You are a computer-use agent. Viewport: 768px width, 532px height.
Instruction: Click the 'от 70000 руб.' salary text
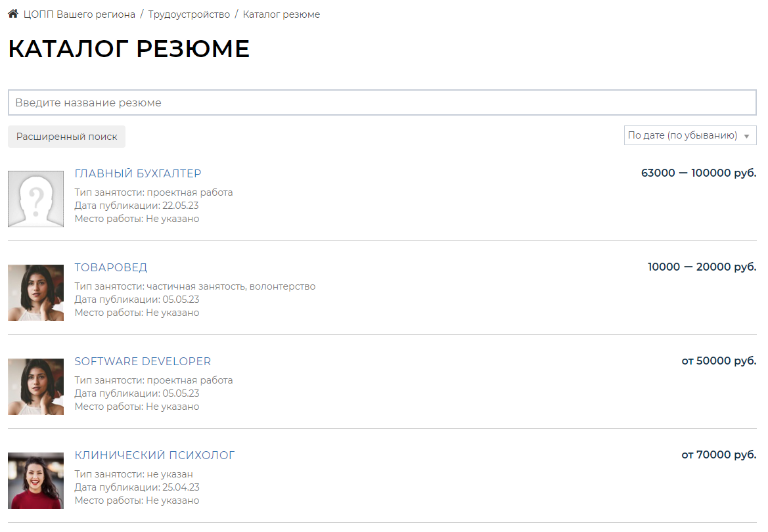pyautogui.click(x=719, y=455)
